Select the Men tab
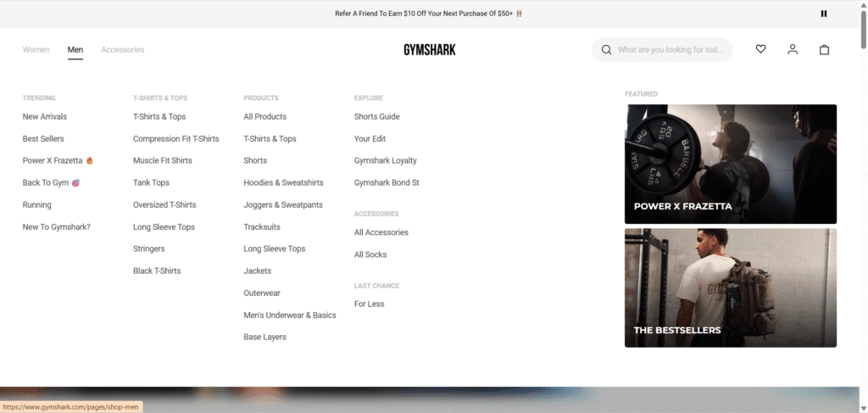The image size is (868, 413). pyautogui.click(x=75, y=50)
